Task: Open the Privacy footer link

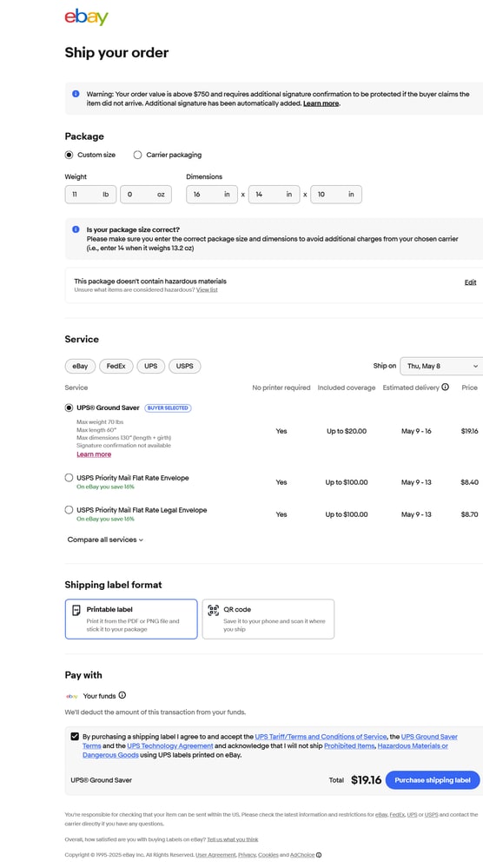Action: 247,855
